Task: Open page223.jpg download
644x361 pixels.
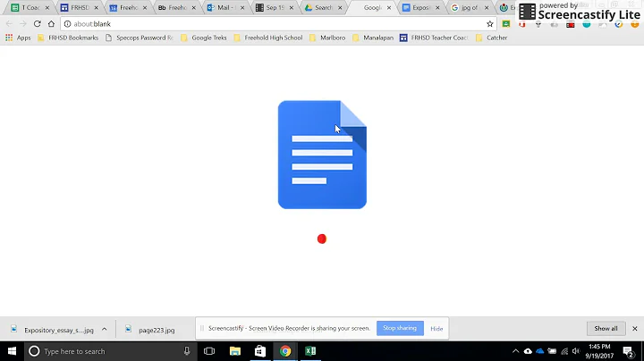Action: coord(151,330)
